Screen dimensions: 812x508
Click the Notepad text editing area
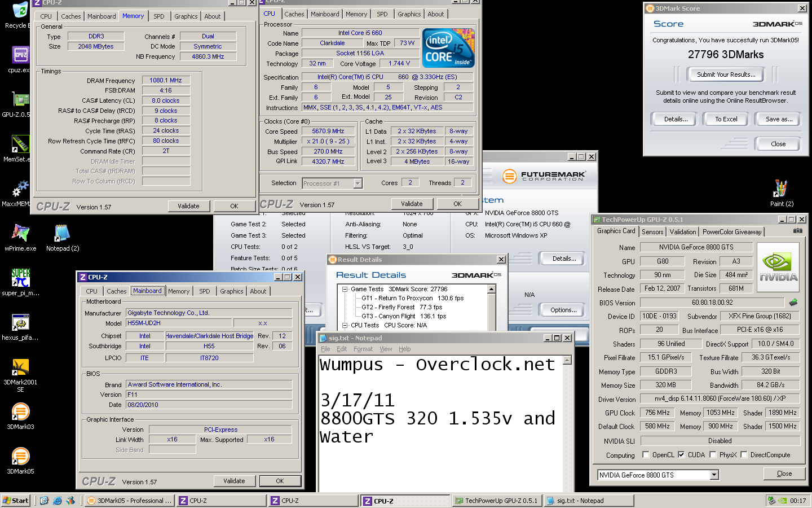pos(440,423)
